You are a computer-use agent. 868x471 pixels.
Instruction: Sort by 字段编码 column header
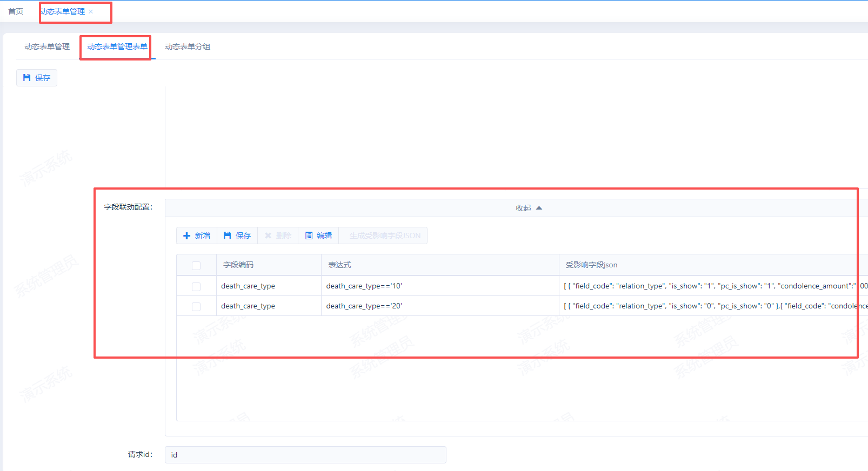(x=238, y=265)
